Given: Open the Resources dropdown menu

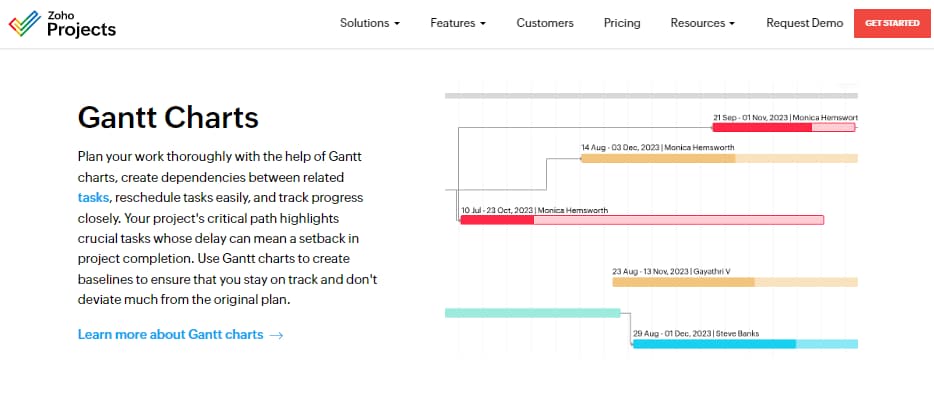Looking at the screenshot, I should (702, 23).
